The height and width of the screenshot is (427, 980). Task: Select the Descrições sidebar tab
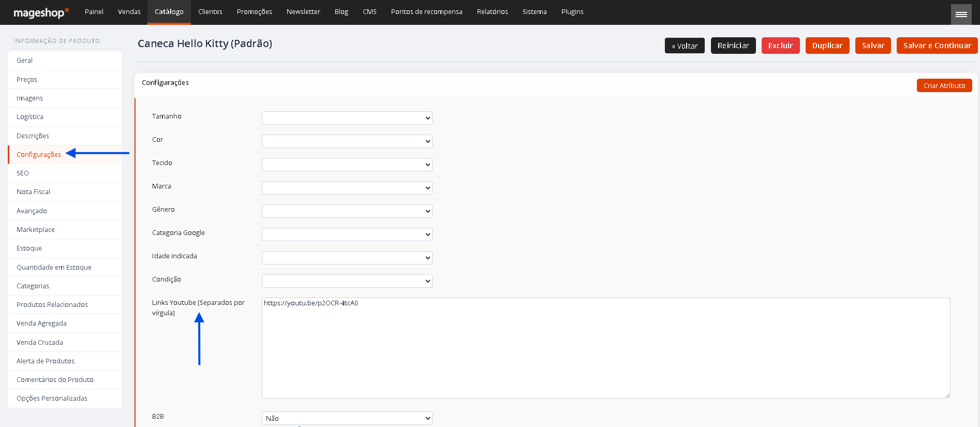point(65,136)
